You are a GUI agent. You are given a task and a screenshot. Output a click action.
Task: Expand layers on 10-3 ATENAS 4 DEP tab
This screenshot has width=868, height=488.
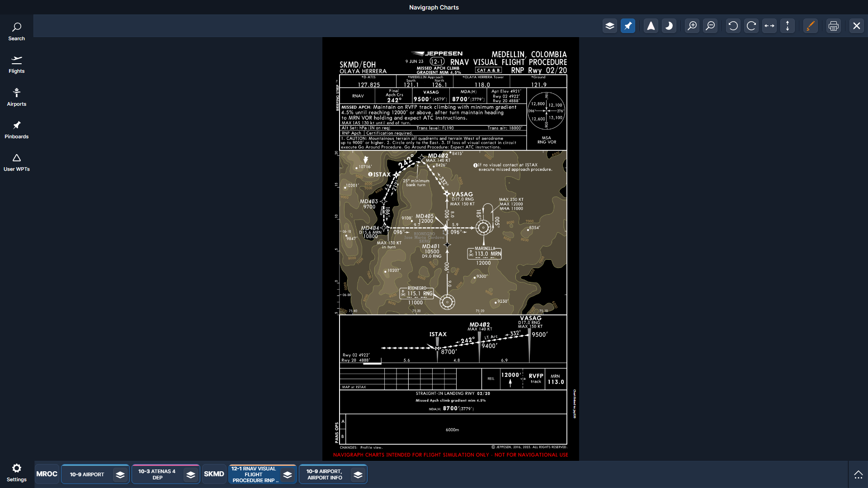191,474
